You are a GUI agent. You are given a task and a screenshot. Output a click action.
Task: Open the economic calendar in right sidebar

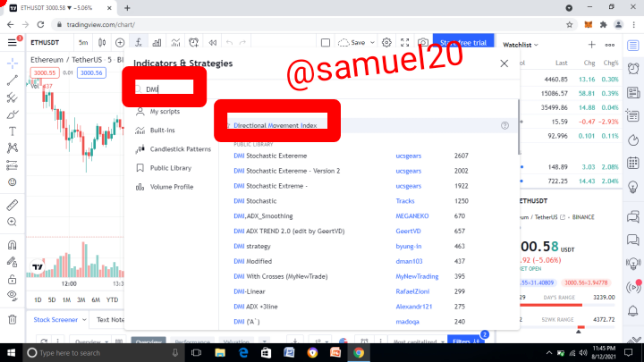(x=633, y=163)
